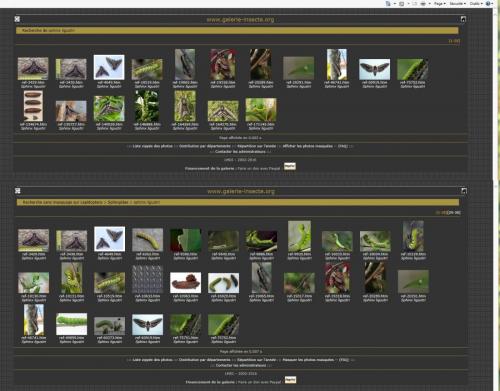The width and height of the screenshot is (500, 391).
Task: Open the (FAQ) link in second gallery footer
Action: pyautogui.click(x=344, y=360)
